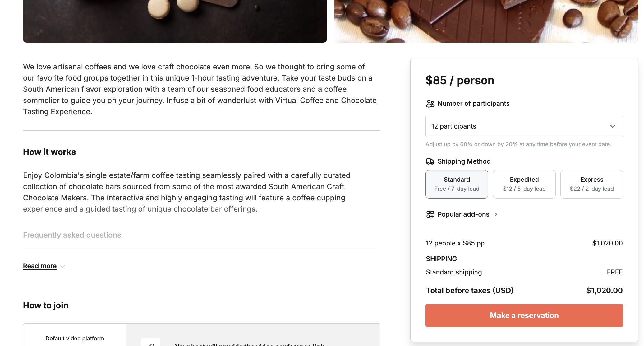Click the macarons and chocolate photo
The image size is (644, 346).
point(175,21)
